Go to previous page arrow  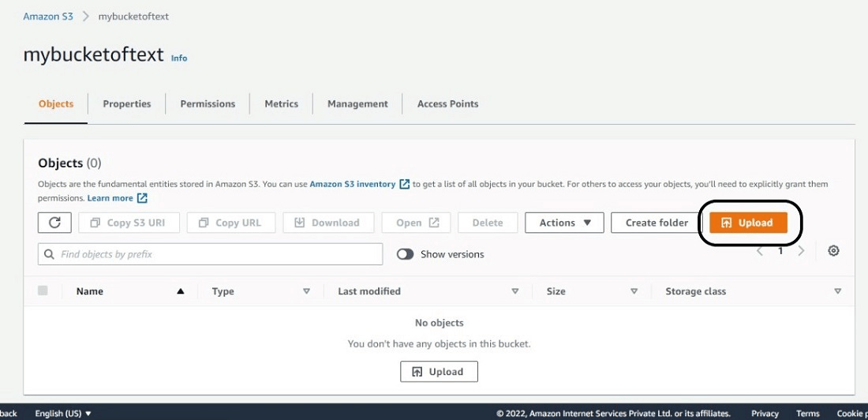pyautogui.click(x=760, y=251)
